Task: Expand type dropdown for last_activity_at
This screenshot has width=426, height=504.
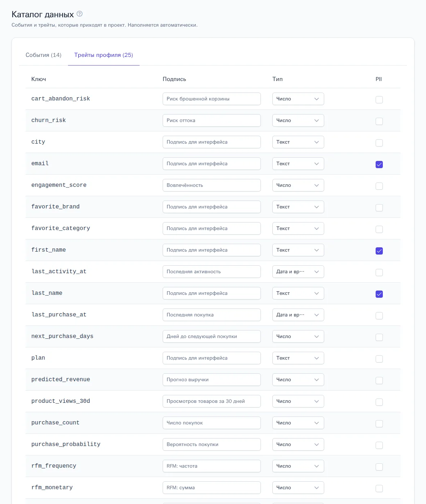Action: point(298,272)
